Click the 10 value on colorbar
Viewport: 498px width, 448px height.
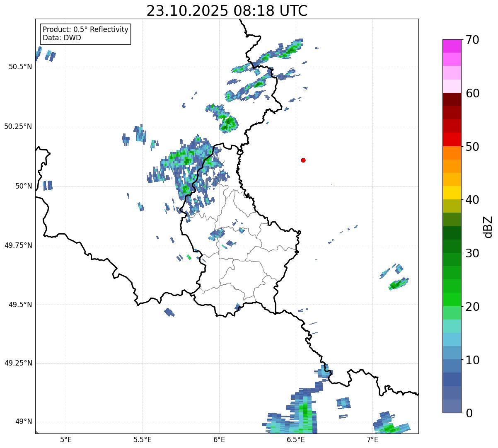[x=472, y=360]
